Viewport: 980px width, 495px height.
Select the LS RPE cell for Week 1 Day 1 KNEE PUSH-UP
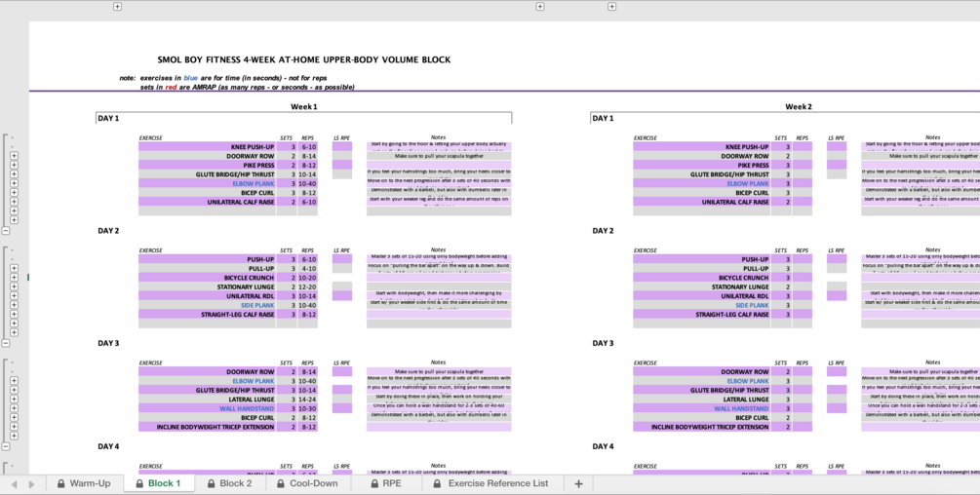[x=342, y=147]
